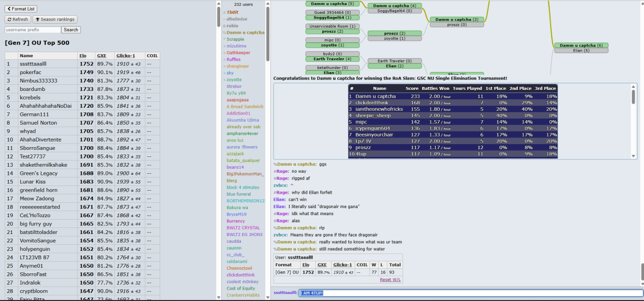This screenshot has height=301, width=644.
Task: Refresh the ladder with the Refresh icon button
Action: (x=18, y=19)
